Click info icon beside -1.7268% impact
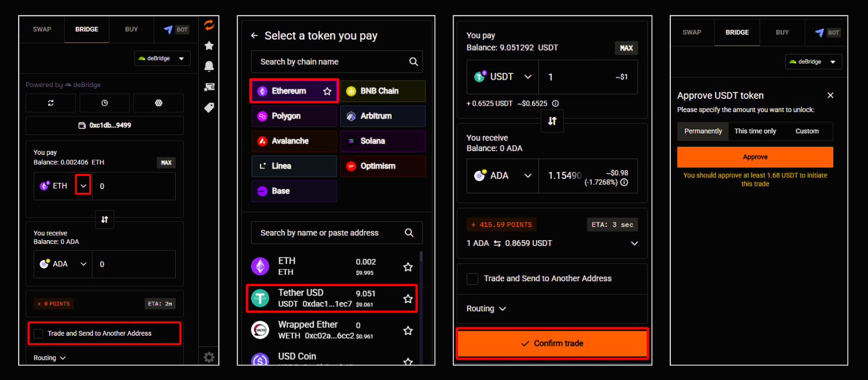 [624, 183]
